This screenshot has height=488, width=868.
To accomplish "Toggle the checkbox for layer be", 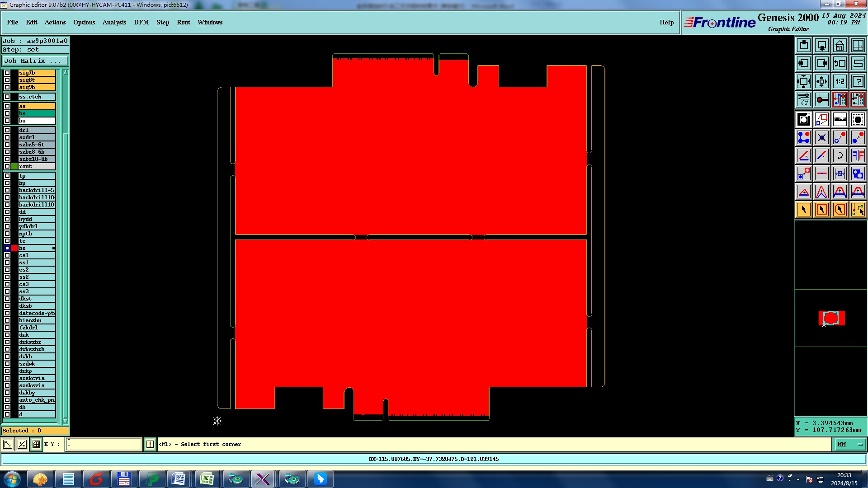I will pos(7,248).
